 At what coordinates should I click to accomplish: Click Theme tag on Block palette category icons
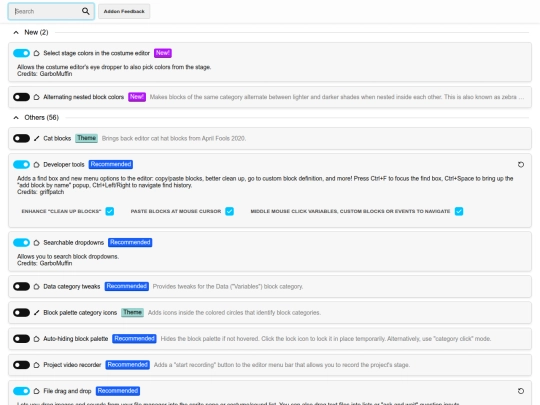click(133, 313)
